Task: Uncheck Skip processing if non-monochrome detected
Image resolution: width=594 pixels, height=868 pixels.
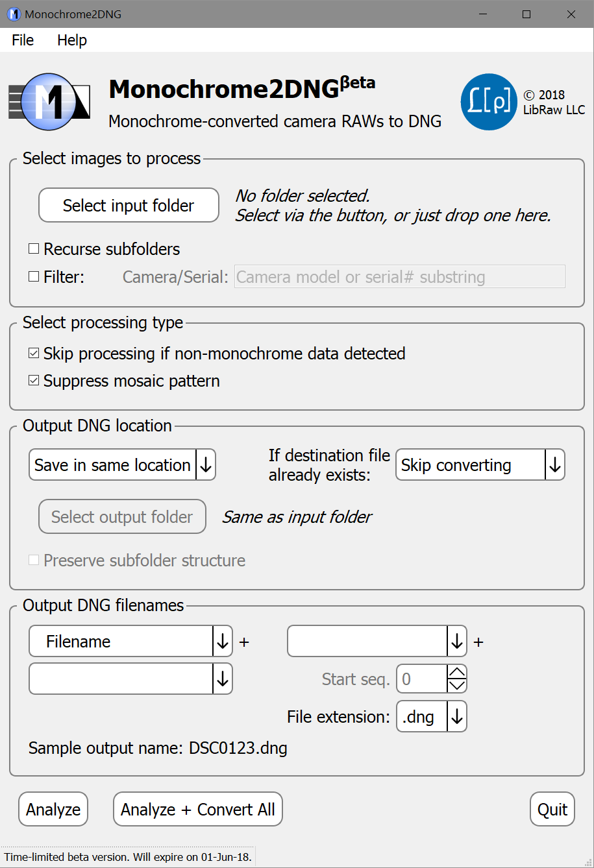Action: pos(34,354)
